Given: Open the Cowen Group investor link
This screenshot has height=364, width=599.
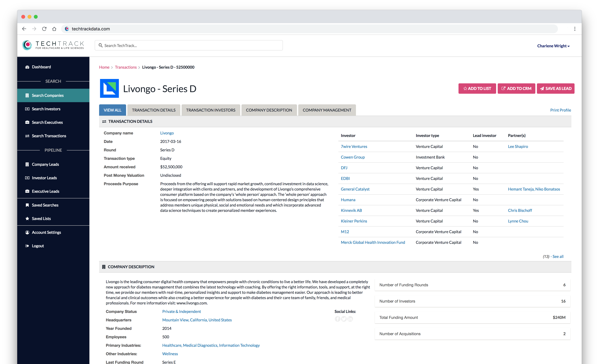Looking at the screenshot, I should pos(353,157).
